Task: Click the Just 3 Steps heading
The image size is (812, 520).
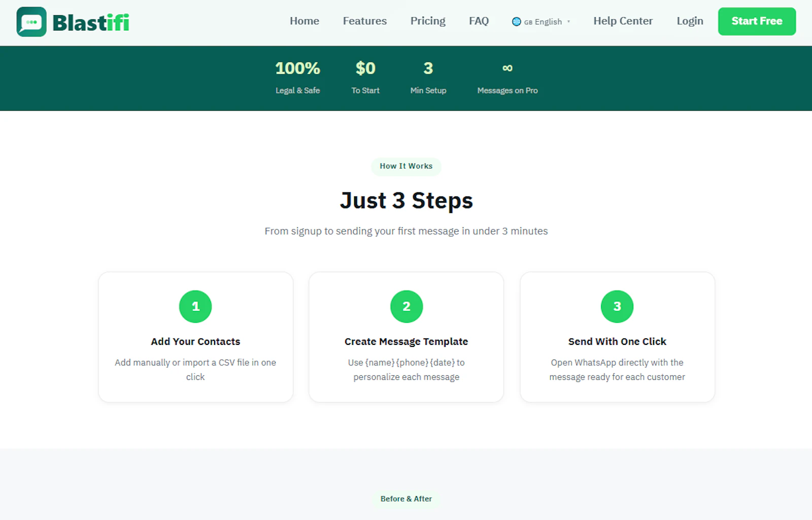Action: click(406, 201)
